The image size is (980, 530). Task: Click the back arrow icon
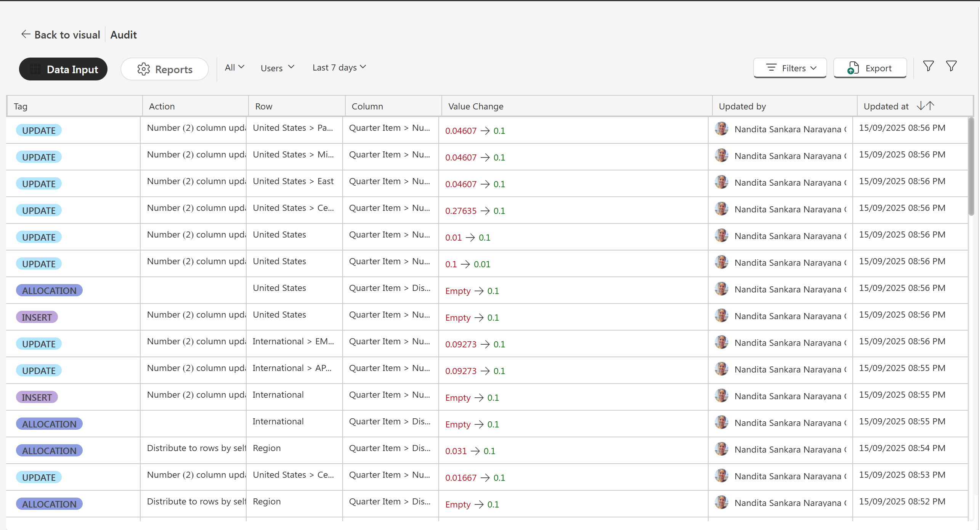(26, 34)
